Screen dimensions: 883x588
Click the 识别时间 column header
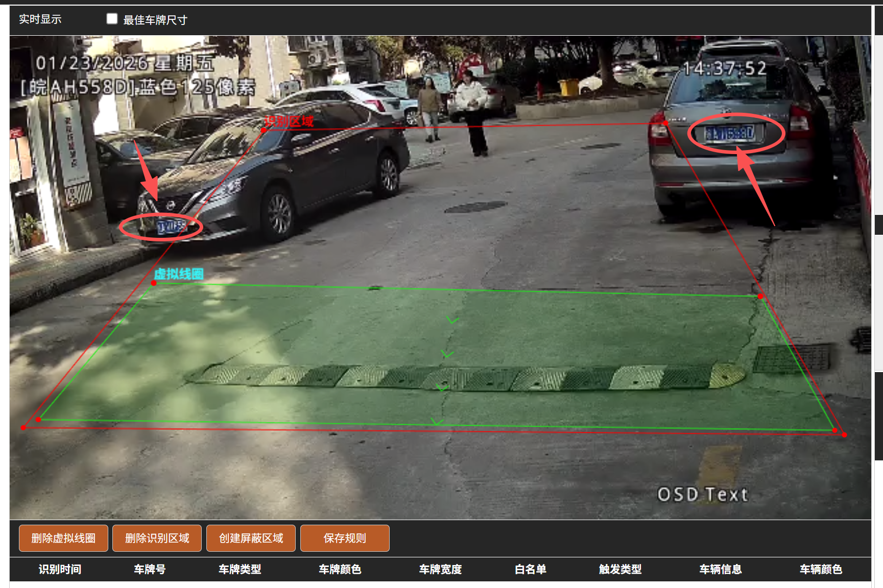[x=60, y=569]
